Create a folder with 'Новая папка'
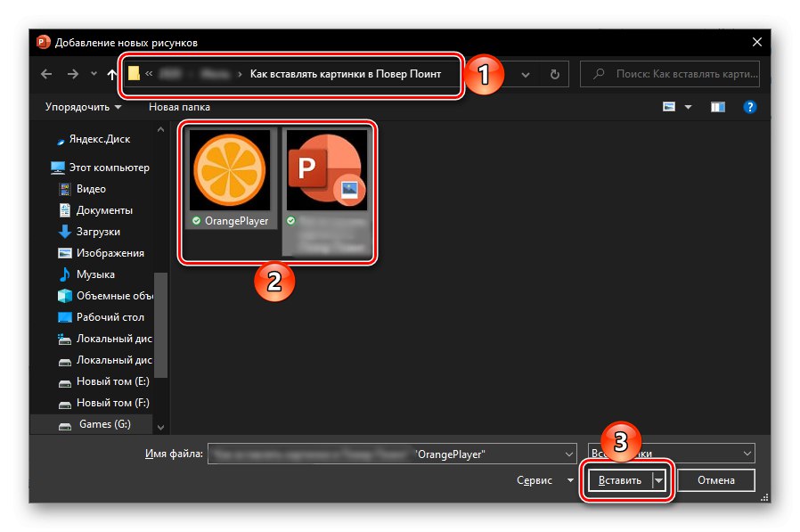The height and width of the screenshot is (532, 800). click(179, 107)
